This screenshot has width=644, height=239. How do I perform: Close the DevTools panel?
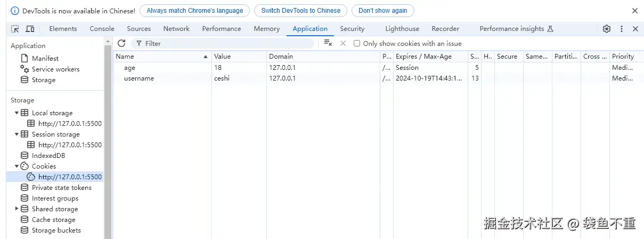tap(635, 29)
